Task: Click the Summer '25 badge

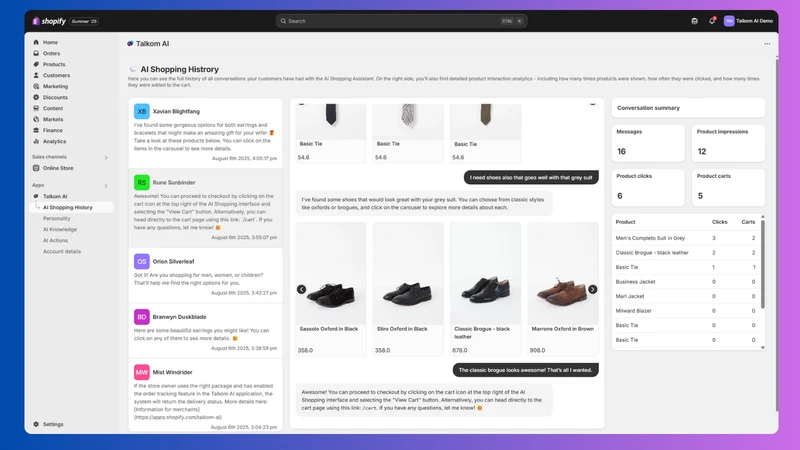Action: point(84,21)
